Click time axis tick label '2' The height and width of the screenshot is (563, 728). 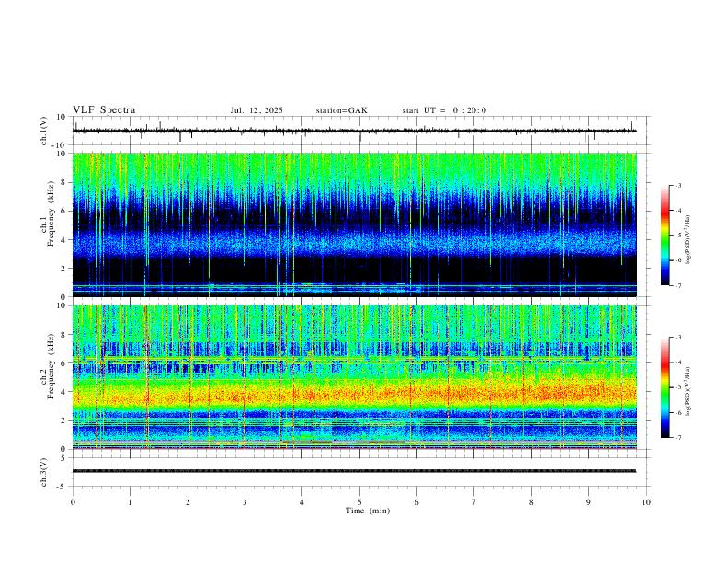188,502
